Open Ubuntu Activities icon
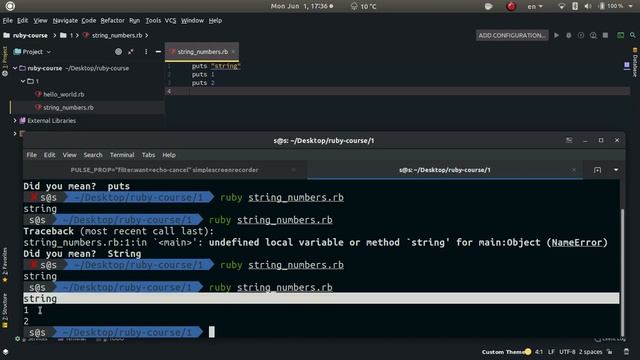The image size is (640, 360). pyautogui.click(x=10, y=6)
